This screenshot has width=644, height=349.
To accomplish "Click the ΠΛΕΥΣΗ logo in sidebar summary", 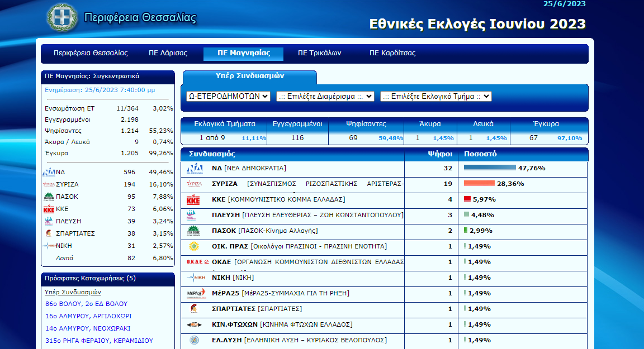I will tap(49, 221).
